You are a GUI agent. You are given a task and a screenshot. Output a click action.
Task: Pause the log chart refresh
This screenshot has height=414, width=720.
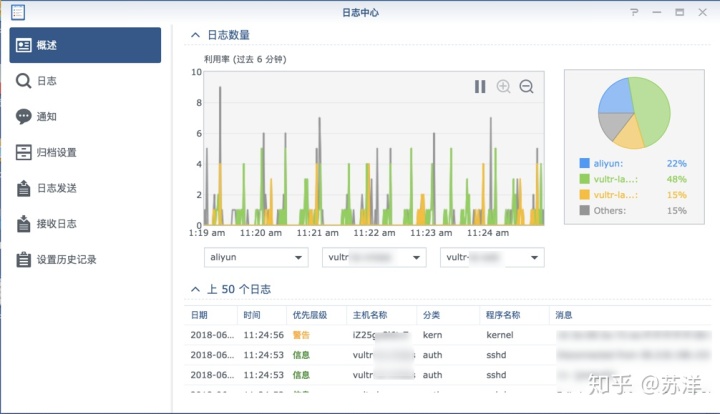point(480,87)
